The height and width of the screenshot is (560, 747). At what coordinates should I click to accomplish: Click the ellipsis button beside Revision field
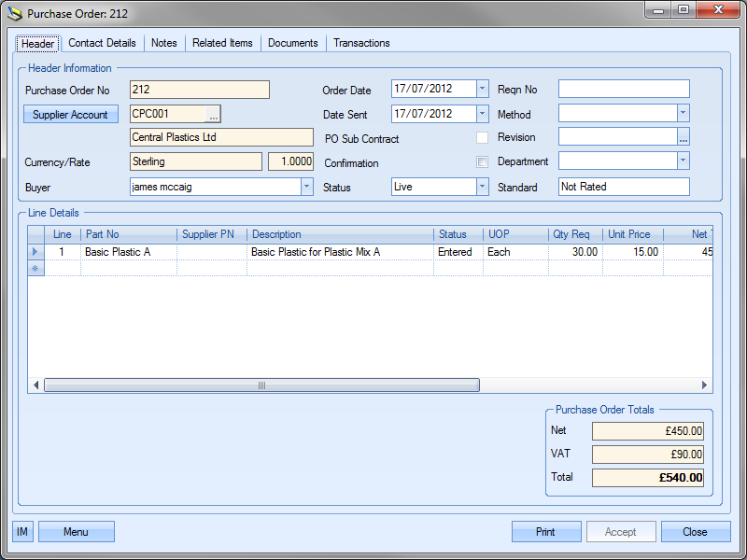tap(683, 137)
